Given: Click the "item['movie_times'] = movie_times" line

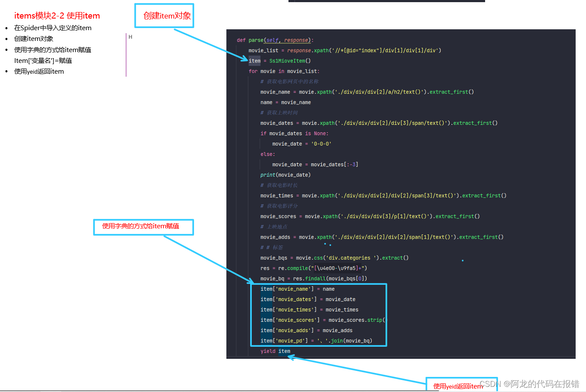Looking at the screenshot, I should 310,310.
